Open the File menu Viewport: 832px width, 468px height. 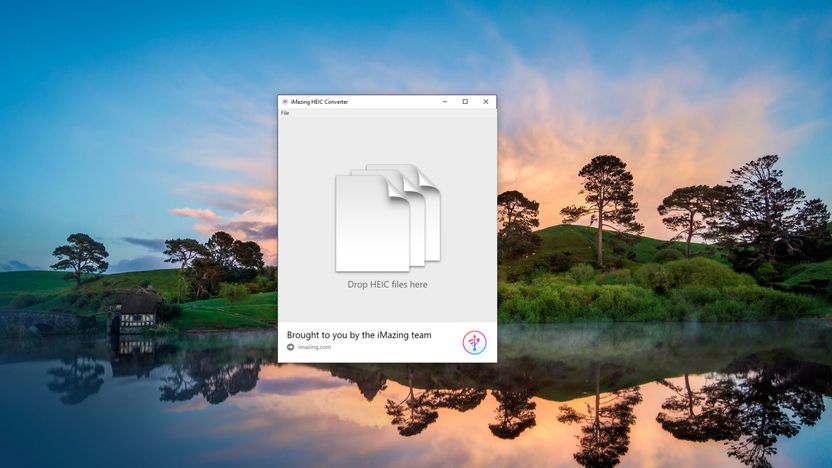(x=285, y=113)
